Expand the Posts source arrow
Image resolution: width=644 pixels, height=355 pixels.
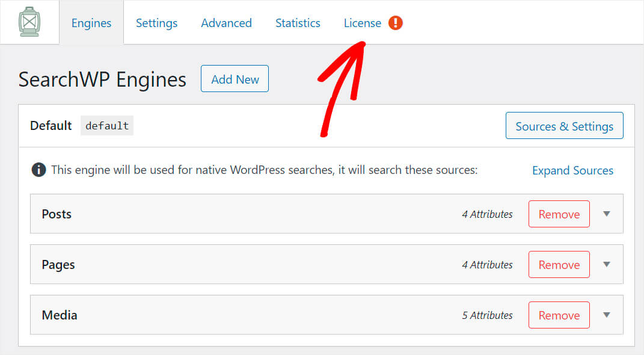point(607,214)
